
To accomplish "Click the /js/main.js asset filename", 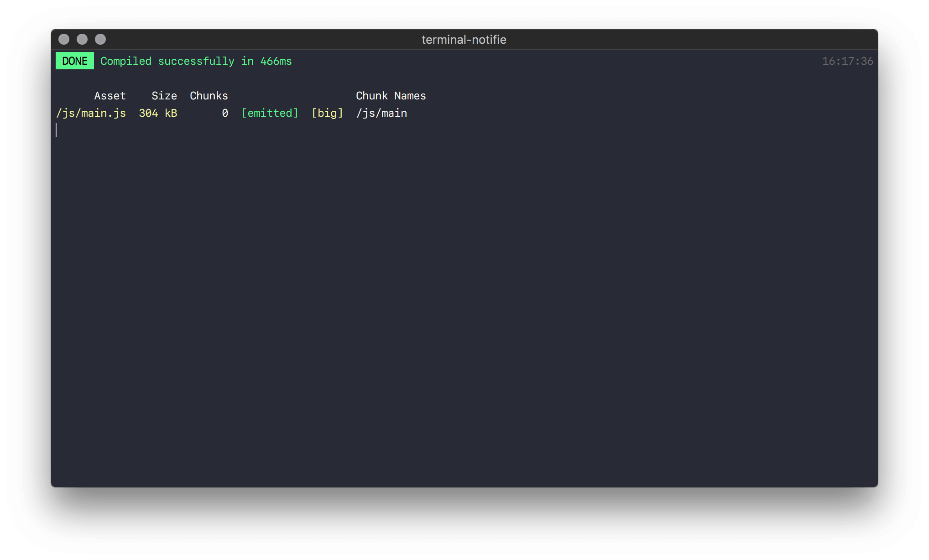I will tap(91, 113).
